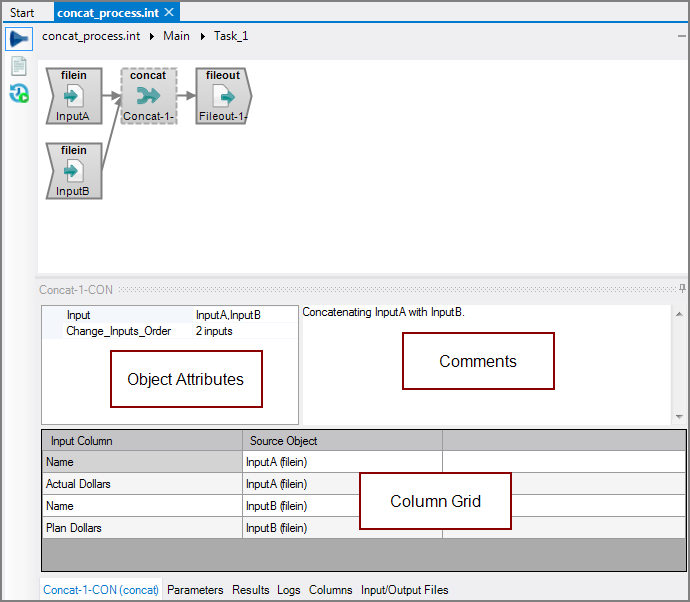Pin the Concat-1-CON properties panel
The width and height of the screenshot is (690, 602).
point(681,289)
